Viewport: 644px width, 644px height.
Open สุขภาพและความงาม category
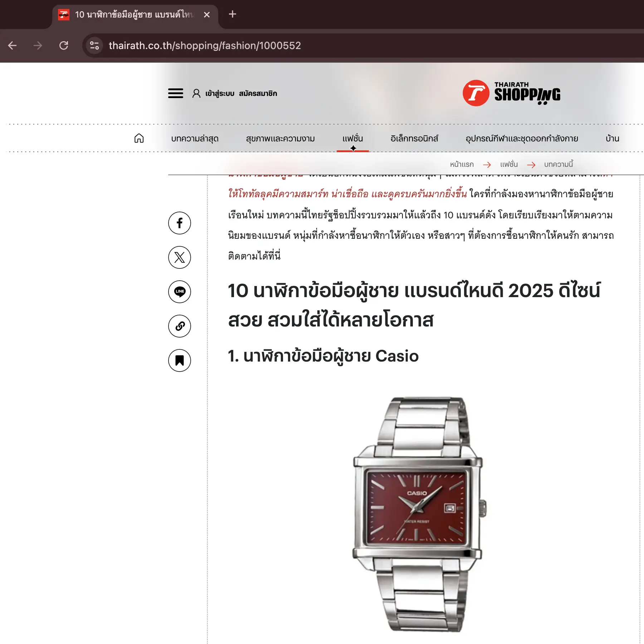pyautogui.click(x=280, y=139)
